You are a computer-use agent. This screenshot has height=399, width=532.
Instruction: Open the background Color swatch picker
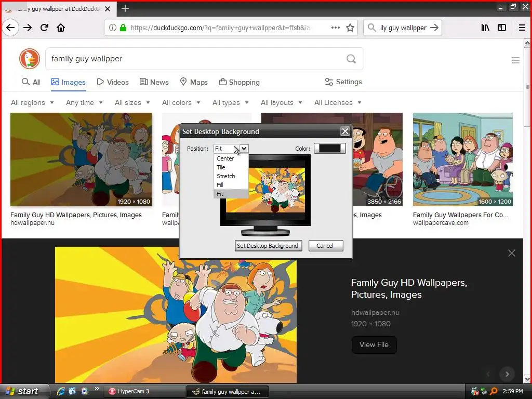click(x=329, y=148)
